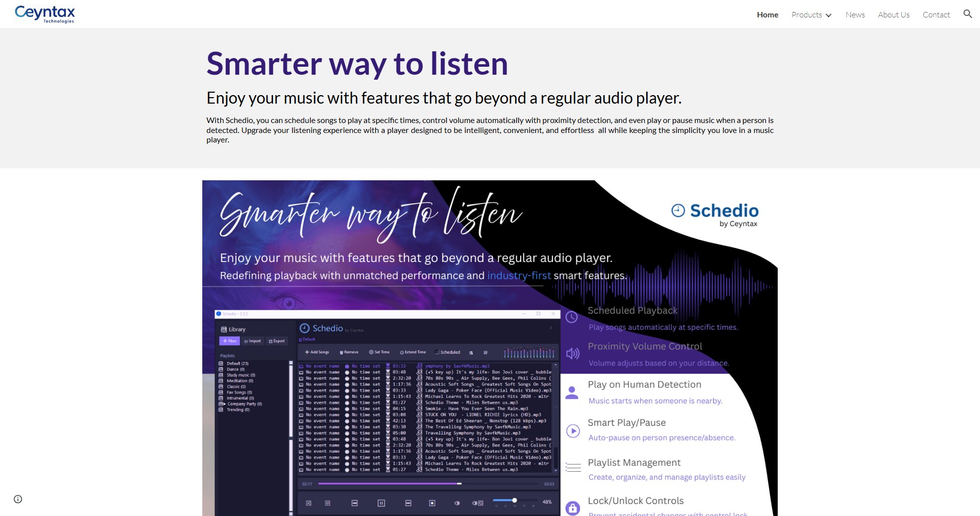Click the Smarter way to listen heading
980x516 pixels.
tap(357, 64)
